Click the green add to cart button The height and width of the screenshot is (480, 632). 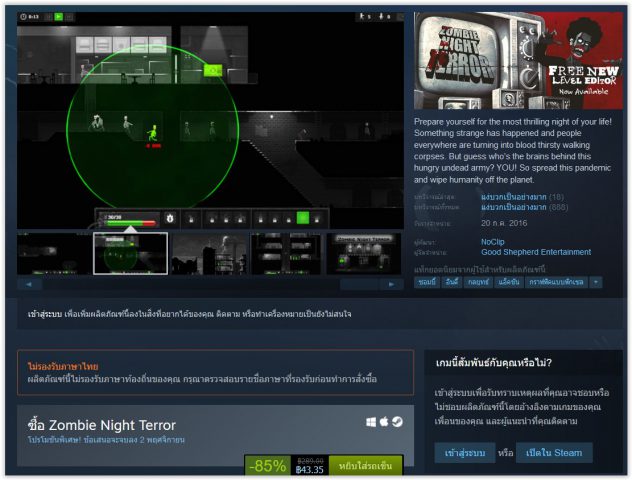click(x=366, y=465)
